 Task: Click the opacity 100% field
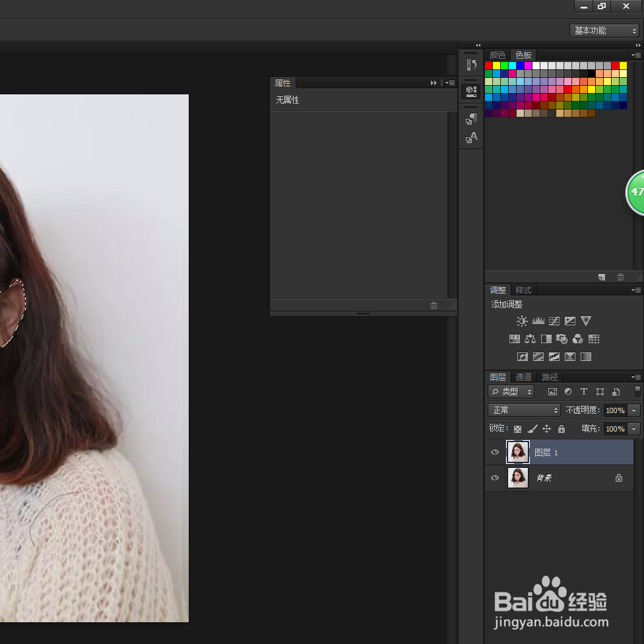615,410
